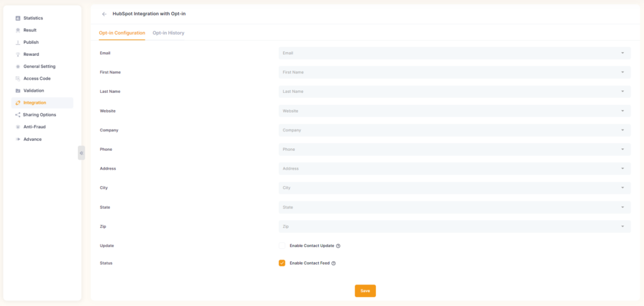Open the Zip mapping dropdown
This screenshot has width=644, height=306.
pyautogui.click(x=454, y=226)
